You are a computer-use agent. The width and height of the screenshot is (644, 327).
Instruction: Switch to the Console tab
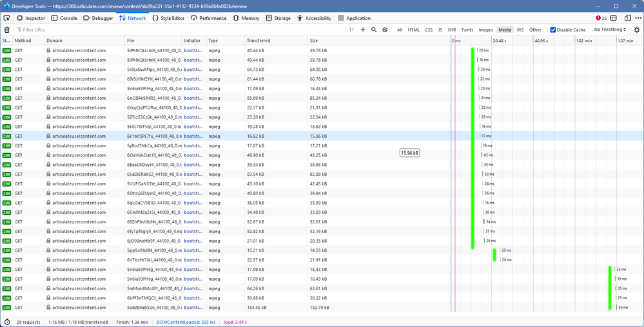[64, 19]
